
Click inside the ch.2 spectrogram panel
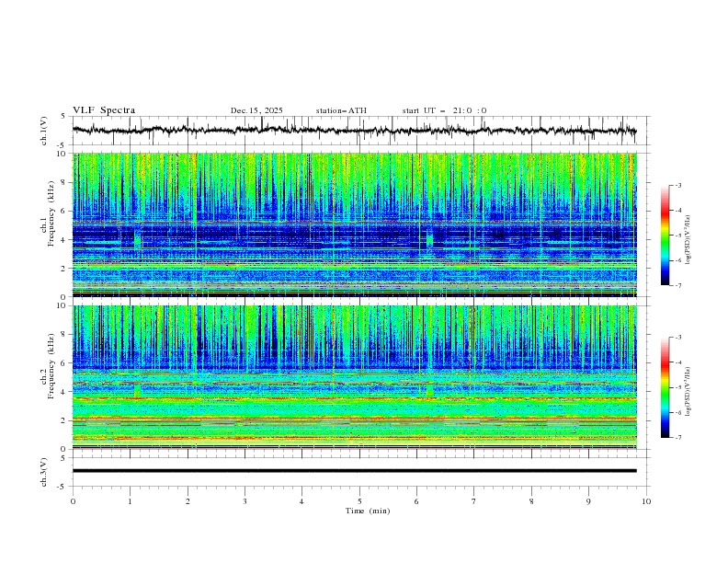tap(354, 377)
